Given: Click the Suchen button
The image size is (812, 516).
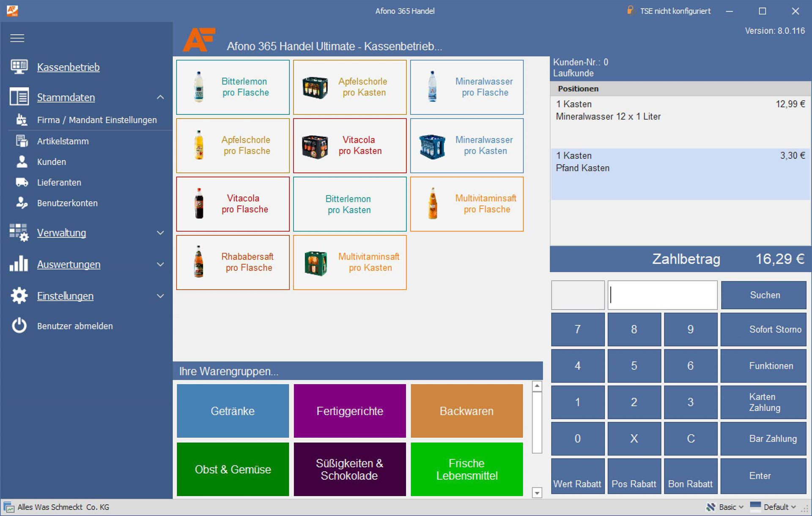Looking at the screenshot, I should [764, 295].
